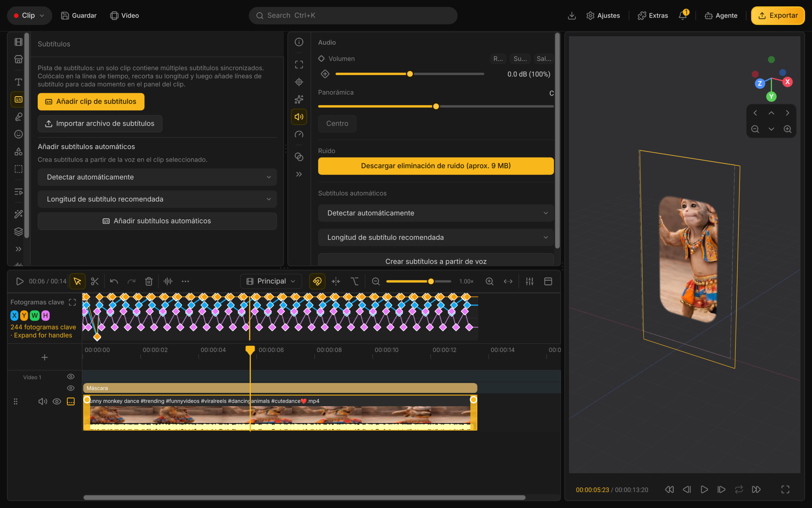Click the timeline zoom in magnifier
This screenshot has width=812, height=508.
tap(489, 281)
